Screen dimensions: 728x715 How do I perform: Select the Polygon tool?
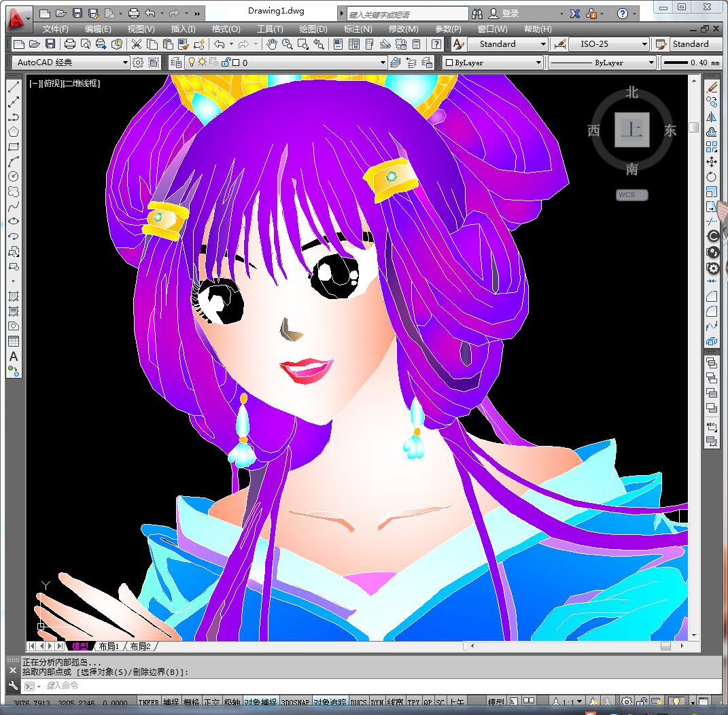14,132
